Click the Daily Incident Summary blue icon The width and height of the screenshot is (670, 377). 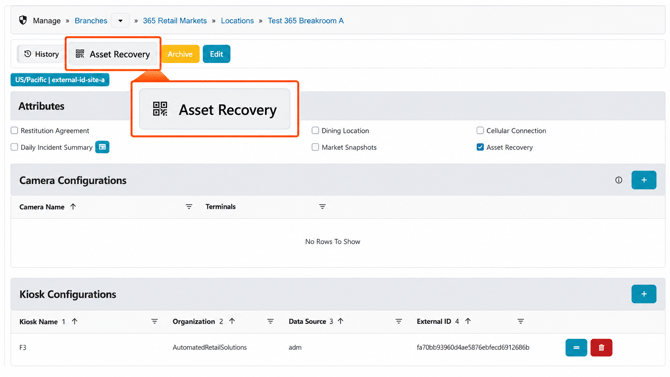click(x=102, y=147)
